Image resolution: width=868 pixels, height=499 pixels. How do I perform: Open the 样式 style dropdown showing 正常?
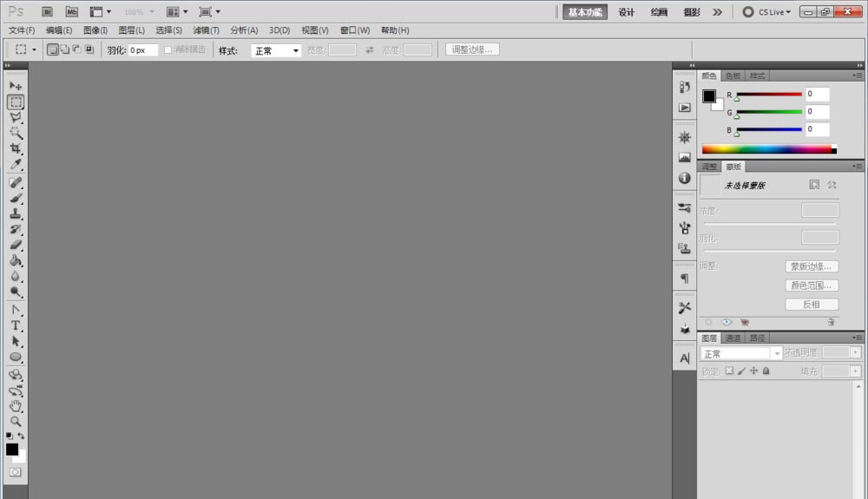276,50
